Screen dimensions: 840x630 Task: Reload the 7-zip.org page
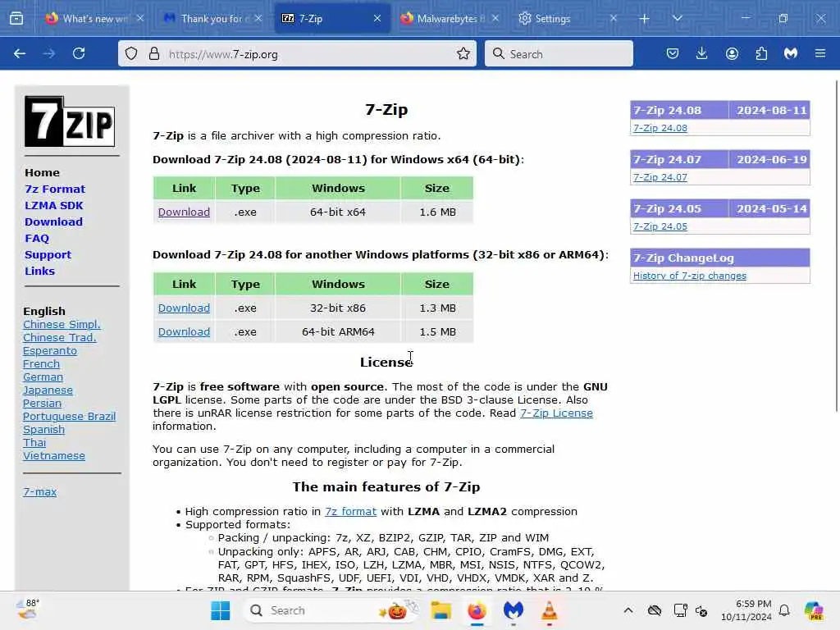(x=79, y=53)
